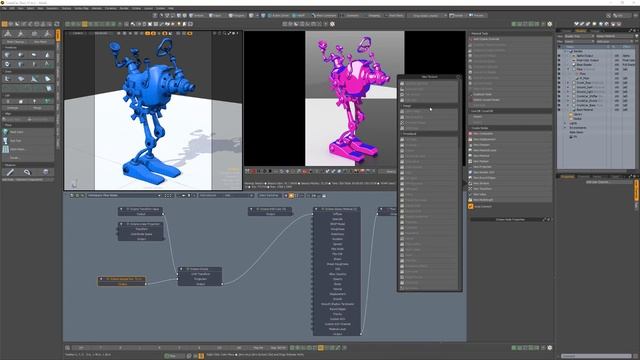640x360 pixels.
Task: Collapse the Procedural section in Add Texture popup
Action: (429, 133)
